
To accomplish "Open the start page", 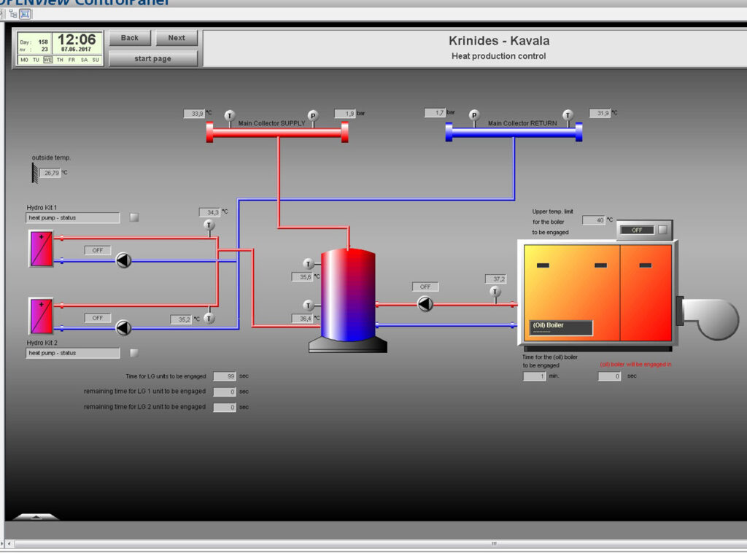I will click(x=153, y=58).
